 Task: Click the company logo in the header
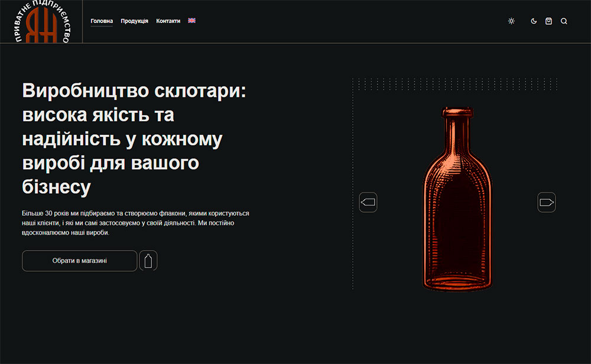coord(41,22)
